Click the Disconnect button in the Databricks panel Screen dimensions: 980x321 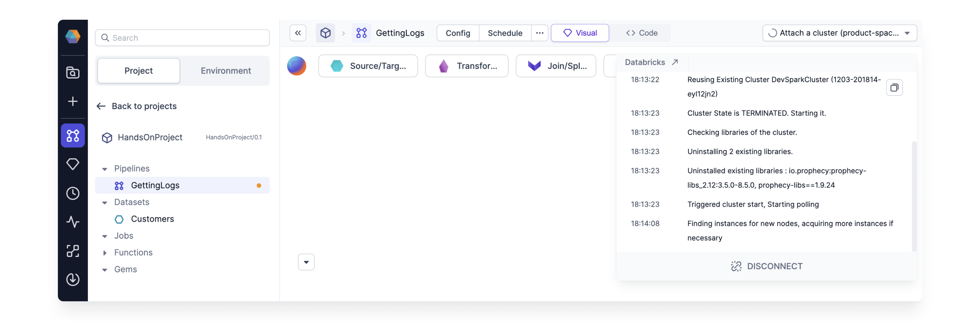tap(766, 266)
